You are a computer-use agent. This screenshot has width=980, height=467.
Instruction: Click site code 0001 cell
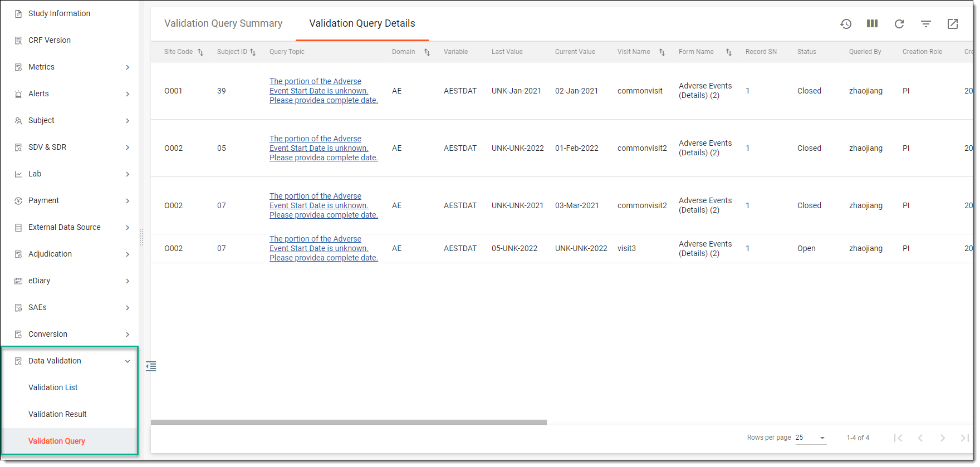[173, 91]
